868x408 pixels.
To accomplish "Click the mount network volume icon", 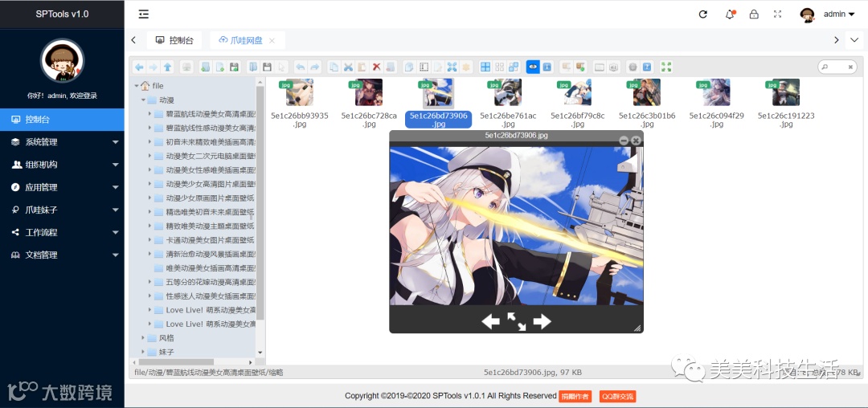I will [x=186, y=67].
